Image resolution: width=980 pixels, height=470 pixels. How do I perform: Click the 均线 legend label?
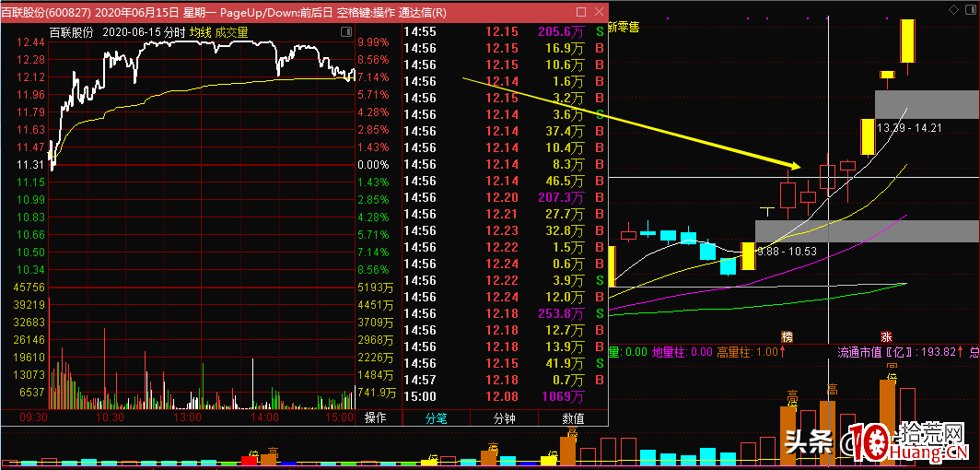(x=201, y=32)
